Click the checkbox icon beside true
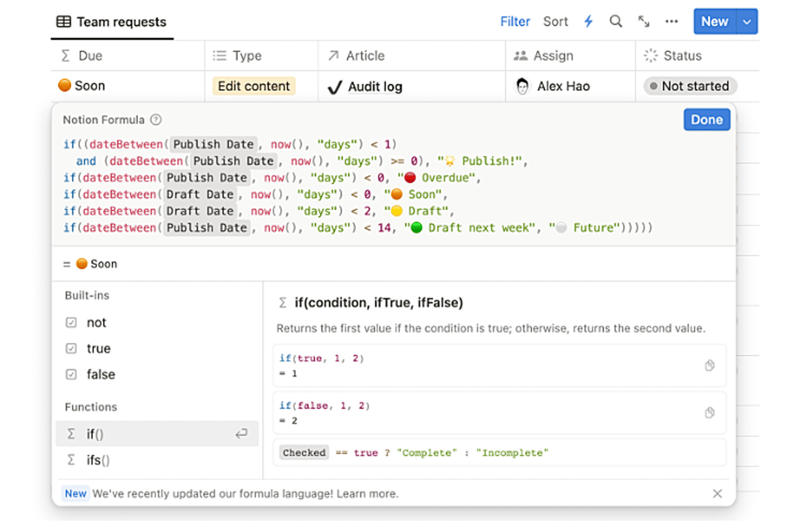This screenshot has width=812, height=530. (72, 348)
